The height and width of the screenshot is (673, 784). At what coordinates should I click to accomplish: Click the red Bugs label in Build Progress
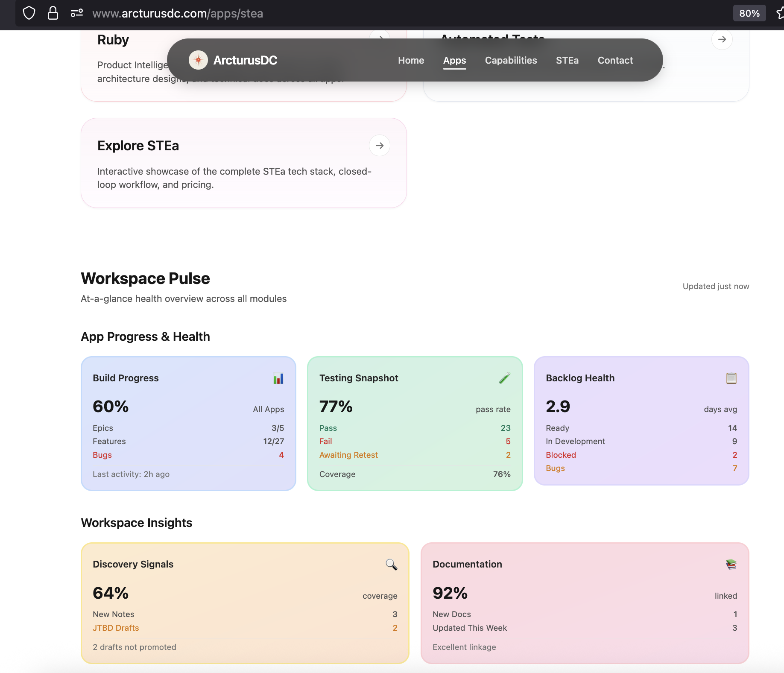102,455
